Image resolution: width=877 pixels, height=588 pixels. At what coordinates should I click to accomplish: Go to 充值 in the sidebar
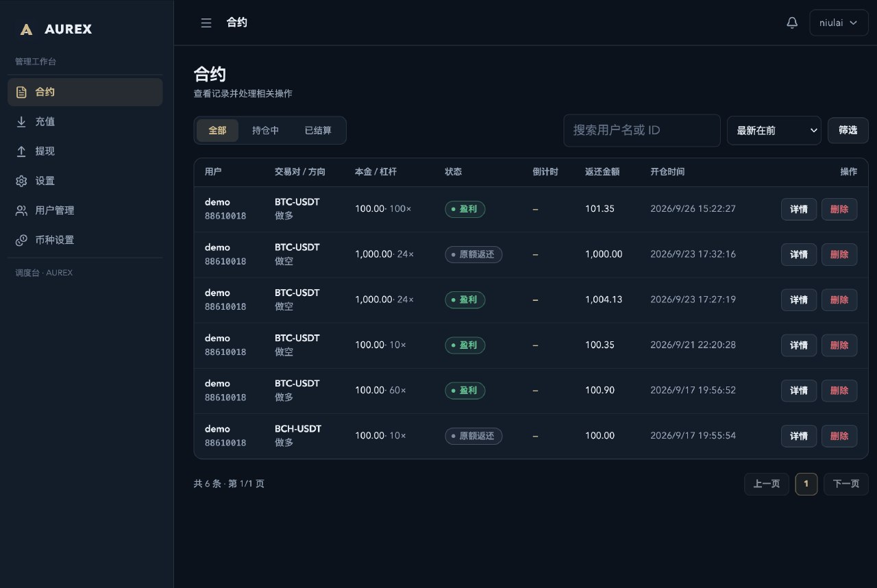85,121
